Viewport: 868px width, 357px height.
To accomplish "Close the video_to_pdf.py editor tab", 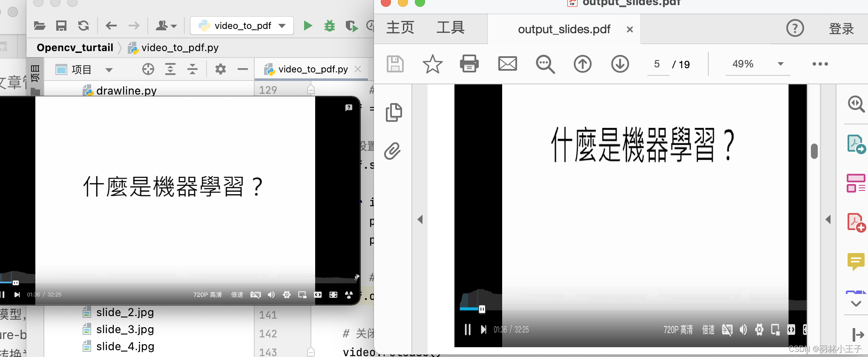I will coord(358,69).
